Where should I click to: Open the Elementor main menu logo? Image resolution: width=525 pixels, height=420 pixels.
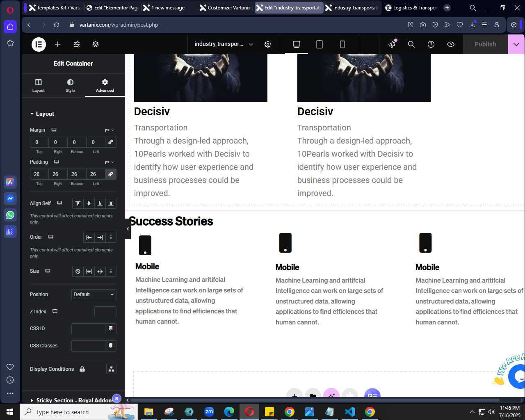[x=39, y=44]
